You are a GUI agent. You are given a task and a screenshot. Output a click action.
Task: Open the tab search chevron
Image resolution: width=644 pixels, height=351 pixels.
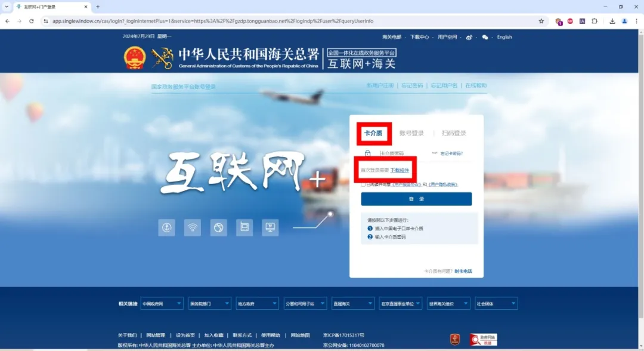point(7,7)
